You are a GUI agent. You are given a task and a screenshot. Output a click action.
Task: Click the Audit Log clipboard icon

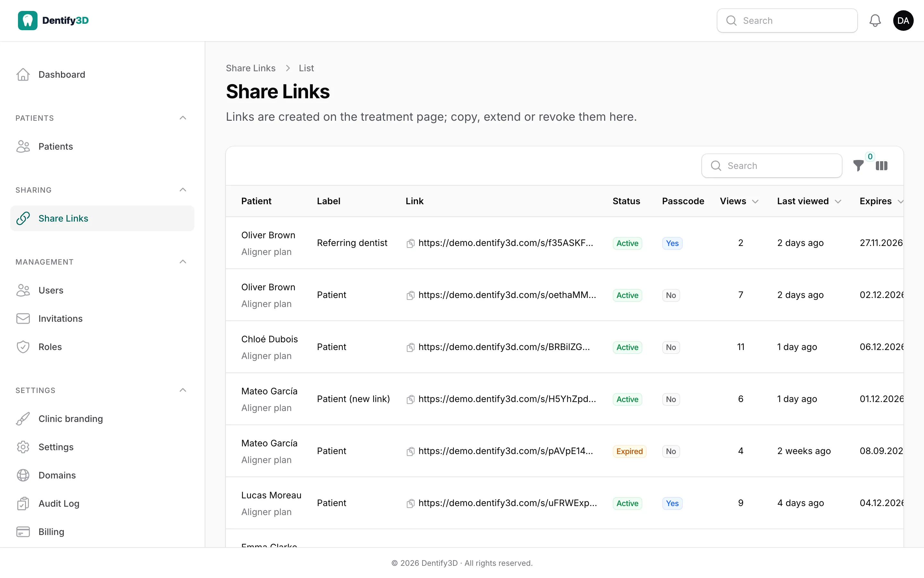[23, 504]
